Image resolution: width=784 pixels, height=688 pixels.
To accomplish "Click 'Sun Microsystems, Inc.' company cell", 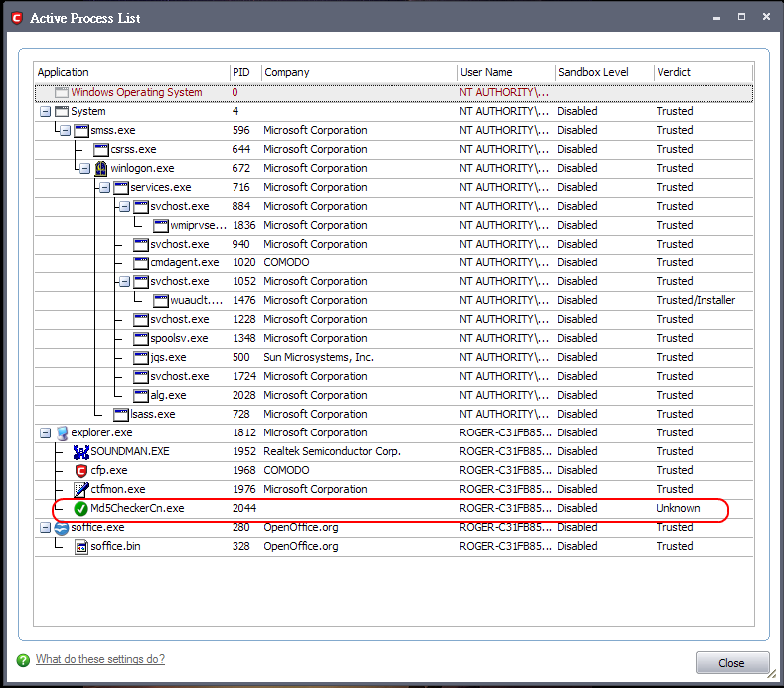I will click(x=319, y=357).
